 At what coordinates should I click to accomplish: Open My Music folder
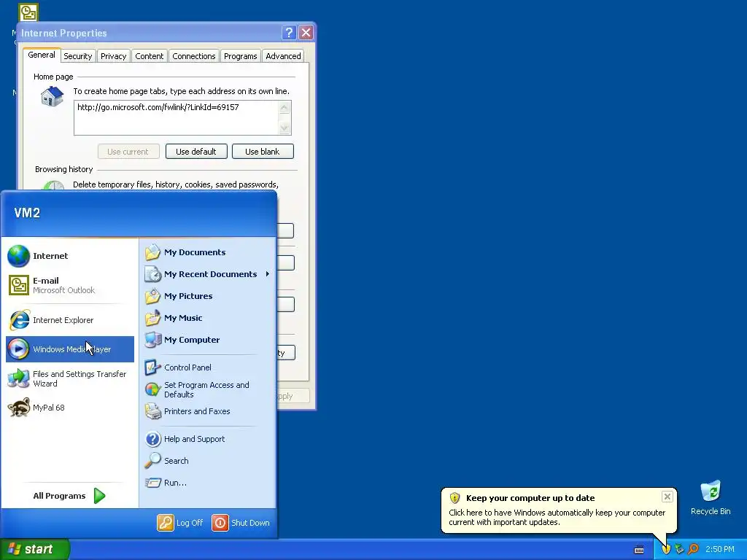tap(207, 318)
